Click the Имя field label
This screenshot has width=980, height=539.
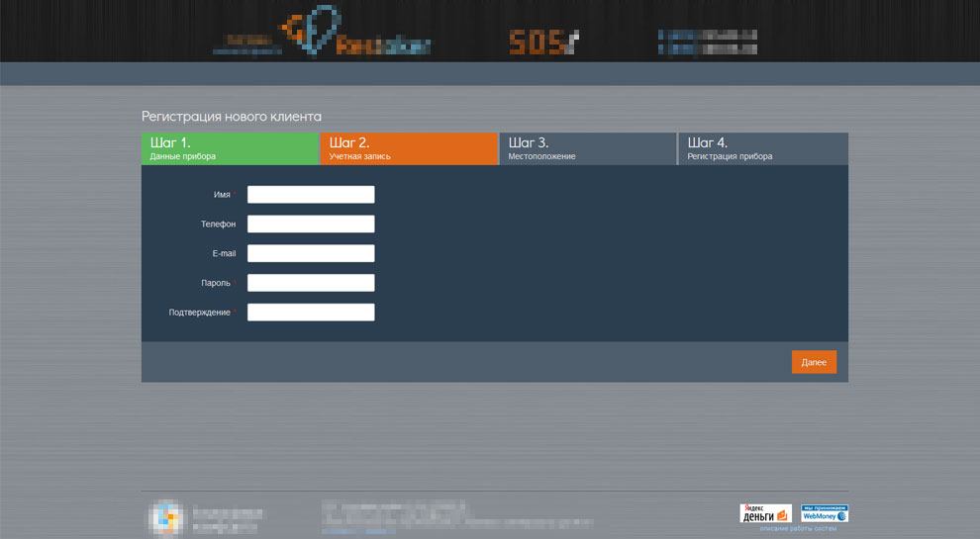[222, 195]
